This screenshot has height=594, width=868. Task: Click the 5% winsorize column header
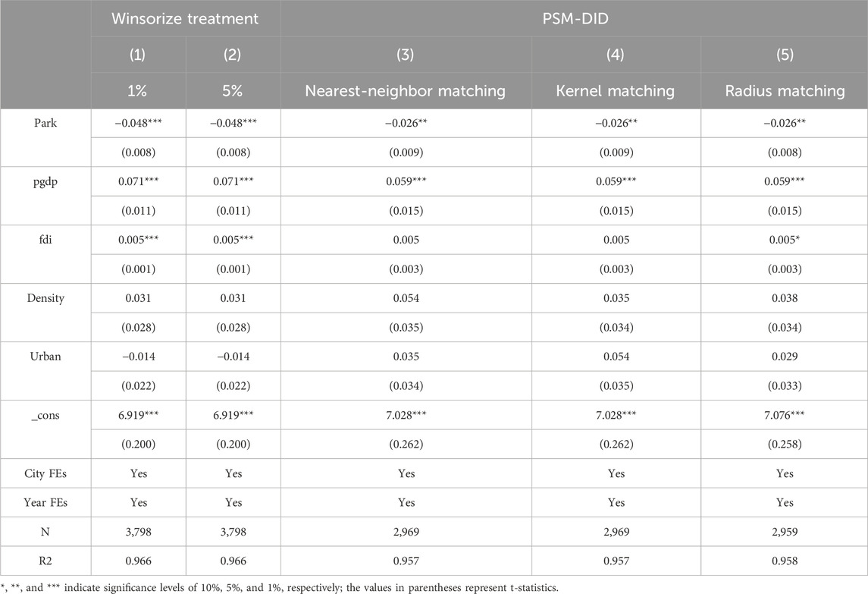pos(233,91)
